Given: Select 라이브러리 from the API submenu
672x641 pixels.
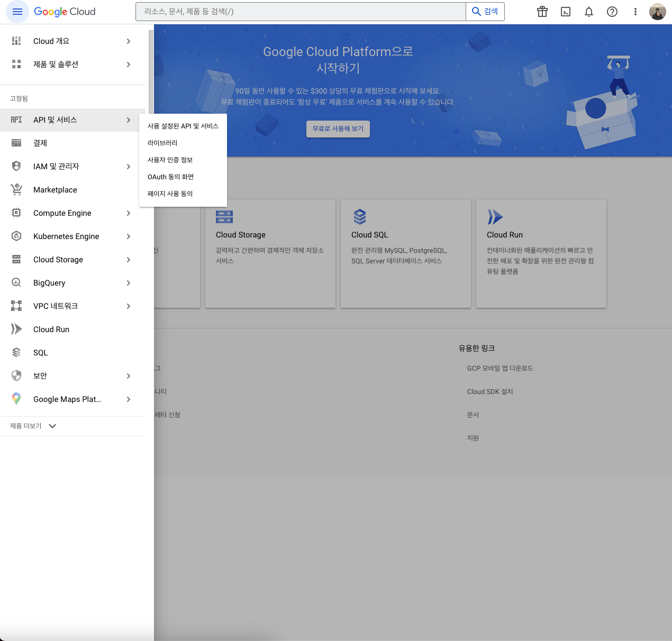Looking at the screenshot, I should (183, 143).
